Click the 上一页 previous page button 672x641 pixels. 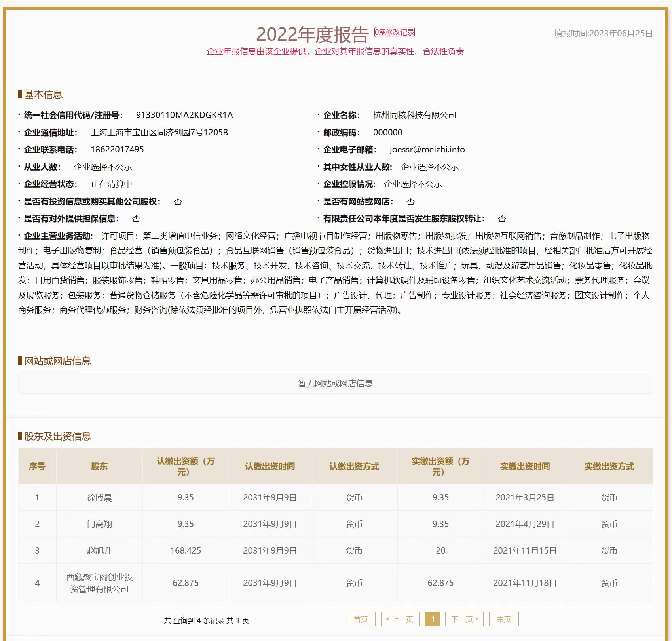point(400,619)
